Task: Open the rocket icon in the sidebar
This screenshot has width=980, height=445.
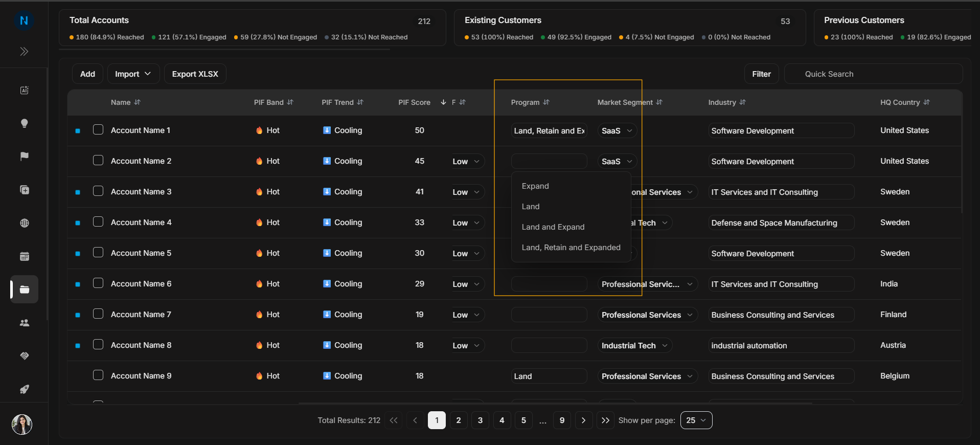Action: pos(24,389)
